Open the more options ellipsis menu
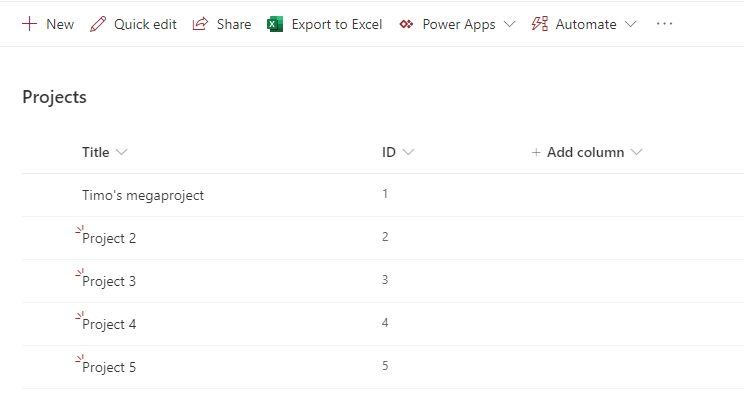The width and height of the screenshot is (744, 412). [x=664, y=24]
